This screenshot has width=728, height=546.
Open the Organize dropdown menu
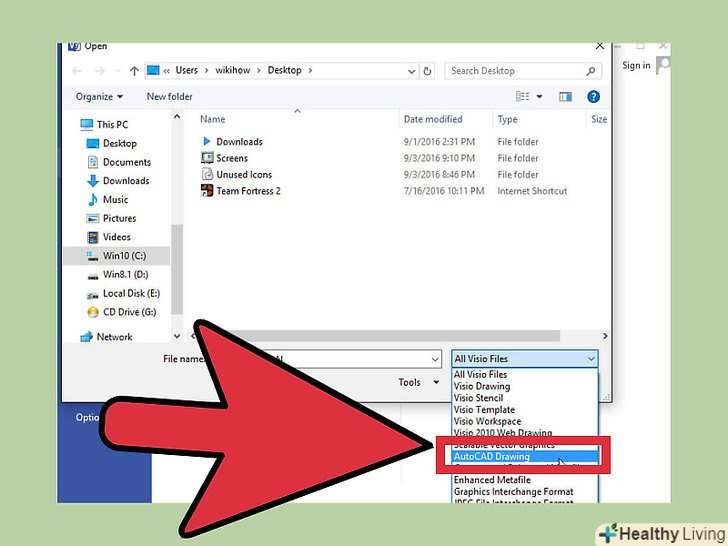pyautogui.click(x=99, y=97)
